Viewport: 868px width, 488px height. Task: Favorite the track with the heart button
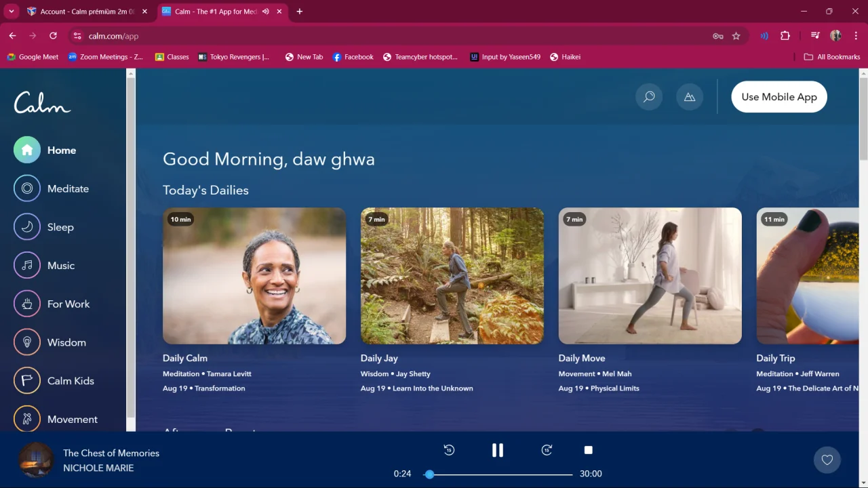827,460
